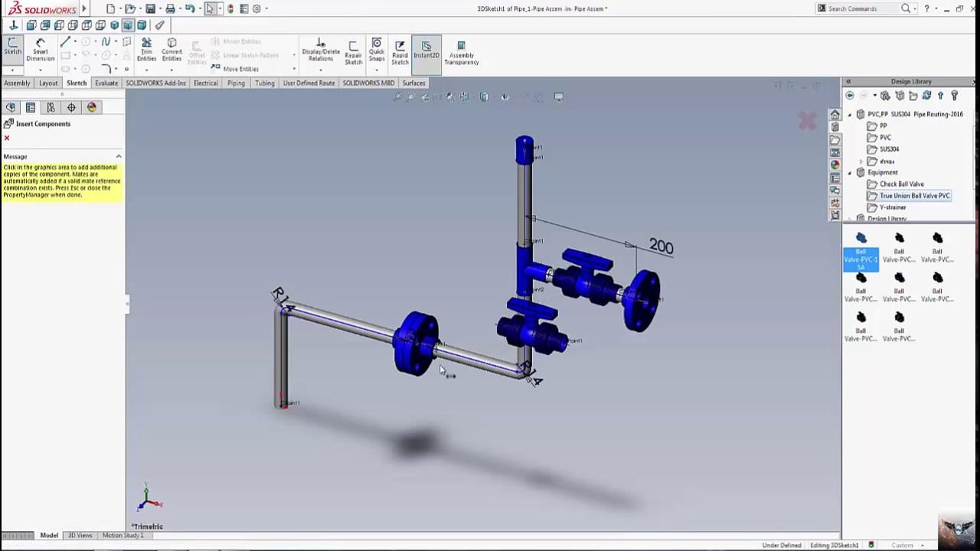Open the Quick Snaps dropdown arrow
Image resolution: width=980 pixels, height=551 pixels.
[377, 70]
